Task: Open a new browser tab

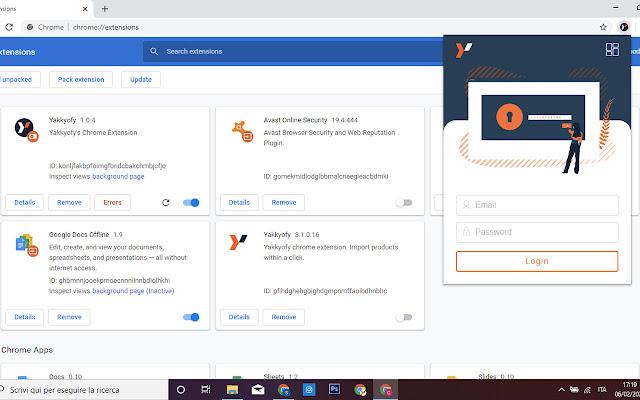Action: point(132,8)
